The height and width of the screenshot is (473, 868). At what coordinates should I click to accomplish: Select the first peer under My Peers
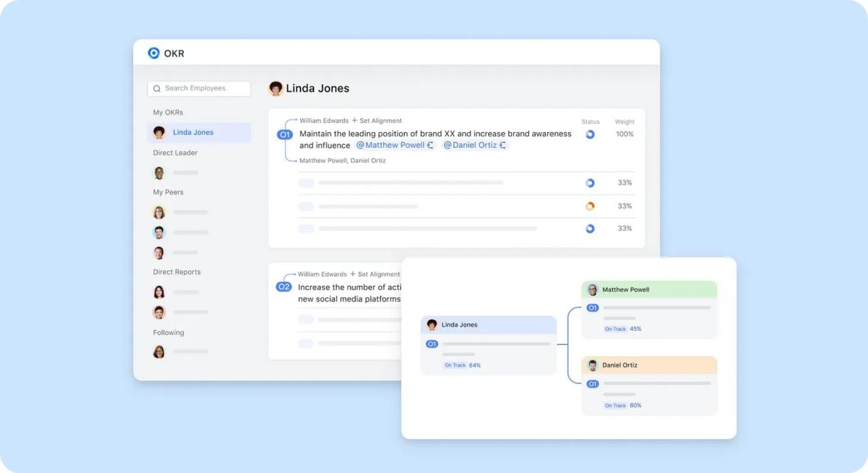pos(159,212)
